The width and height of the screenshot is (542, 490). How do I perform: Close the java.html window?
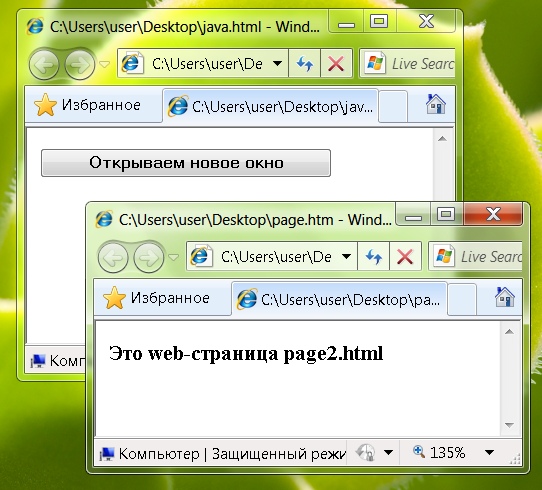coord(426,22)
